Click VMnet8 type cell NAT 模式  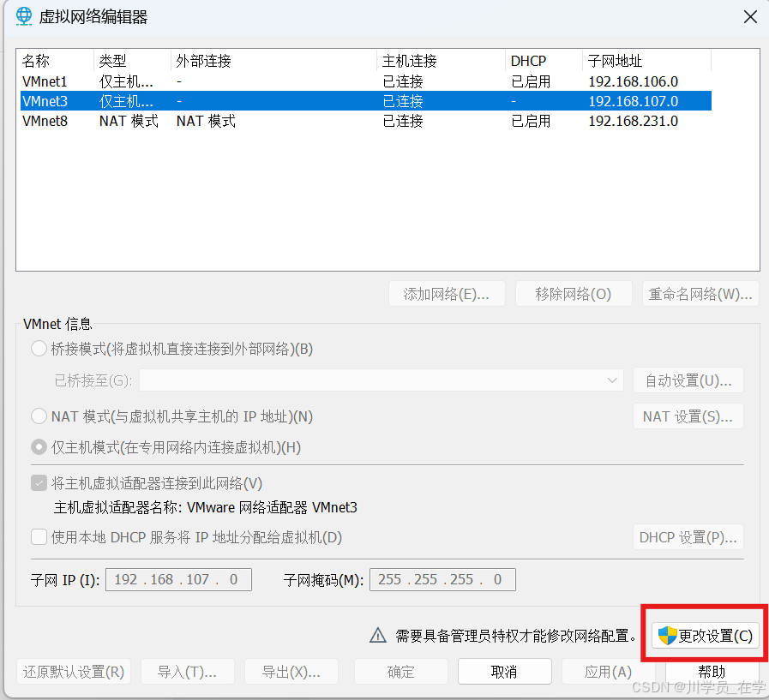click(x=129, y=121)
